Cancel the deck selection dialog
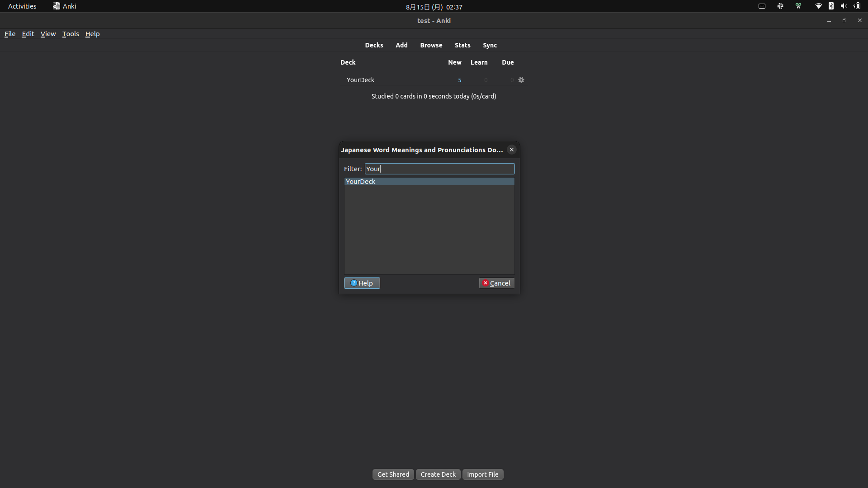This screenshot has height=488, width=868. 496,283
